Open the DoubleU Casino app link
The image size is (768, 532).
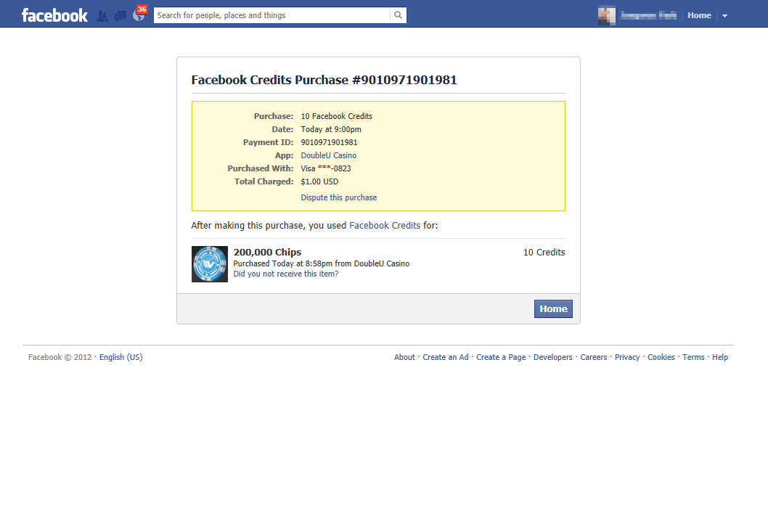[x=329, y=155]
